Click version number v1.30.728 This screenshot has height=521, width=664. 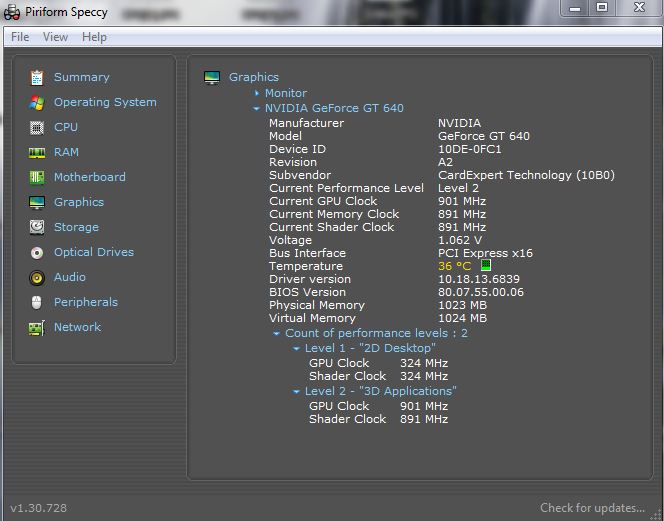[x=39, y=508]
